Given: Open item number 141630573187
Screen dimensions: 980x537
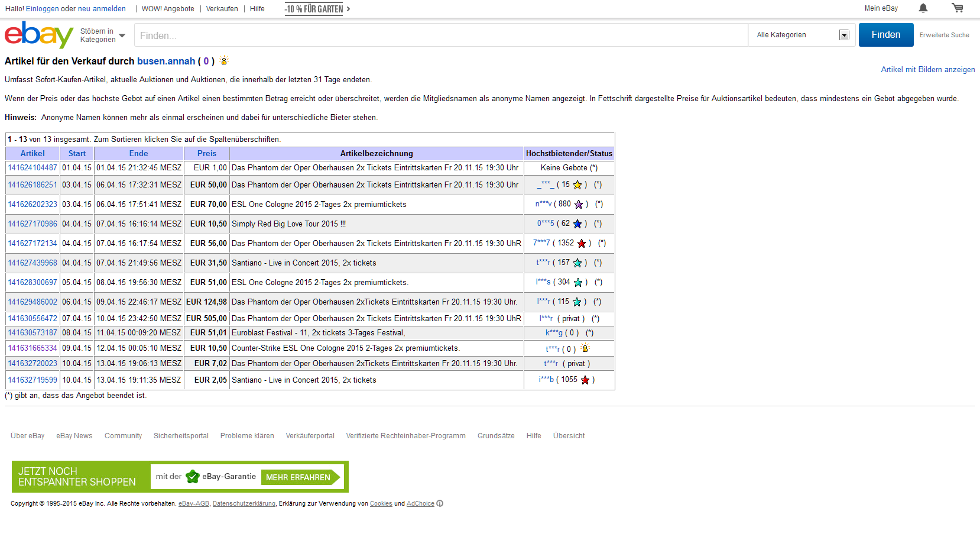Looking at the screenshot, I should click(33, 333).
